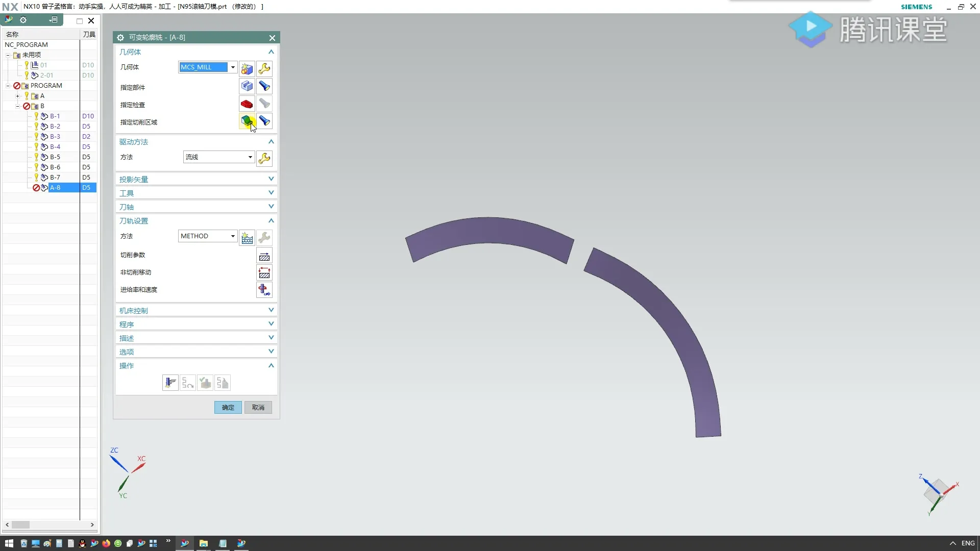This screenshot has height=551, width=980.
Task: Click the 取消 cancel button
Action: coord(258,407)
